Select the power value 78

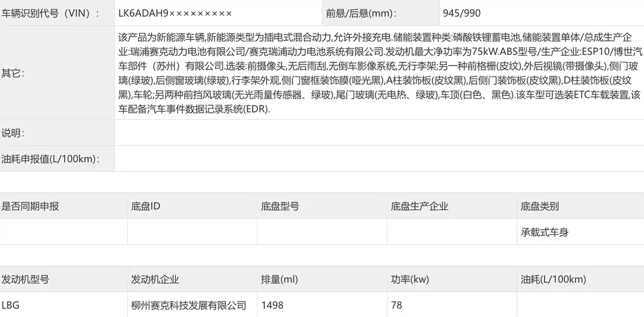click(396, 306)
